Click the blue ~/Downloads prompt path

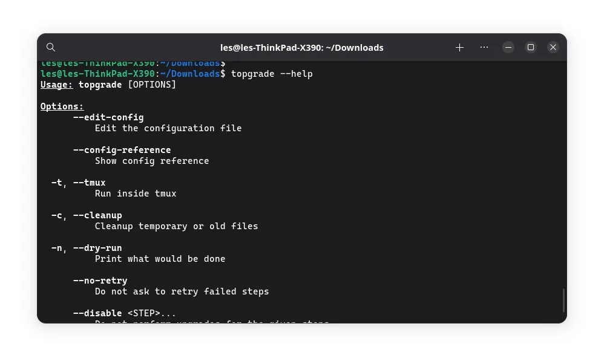[x=190, y=74]
